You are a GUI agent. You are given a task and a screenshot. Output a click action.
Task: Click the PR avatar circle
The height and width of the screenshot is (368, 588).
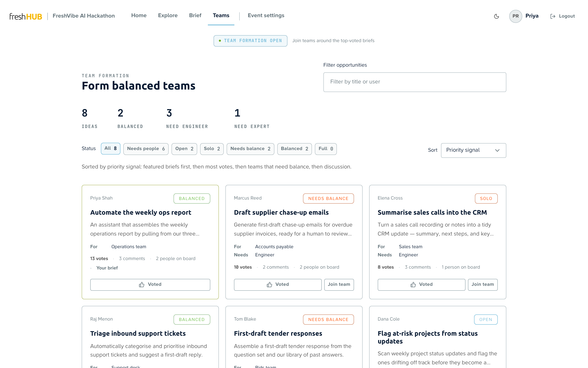pos(515,16)
